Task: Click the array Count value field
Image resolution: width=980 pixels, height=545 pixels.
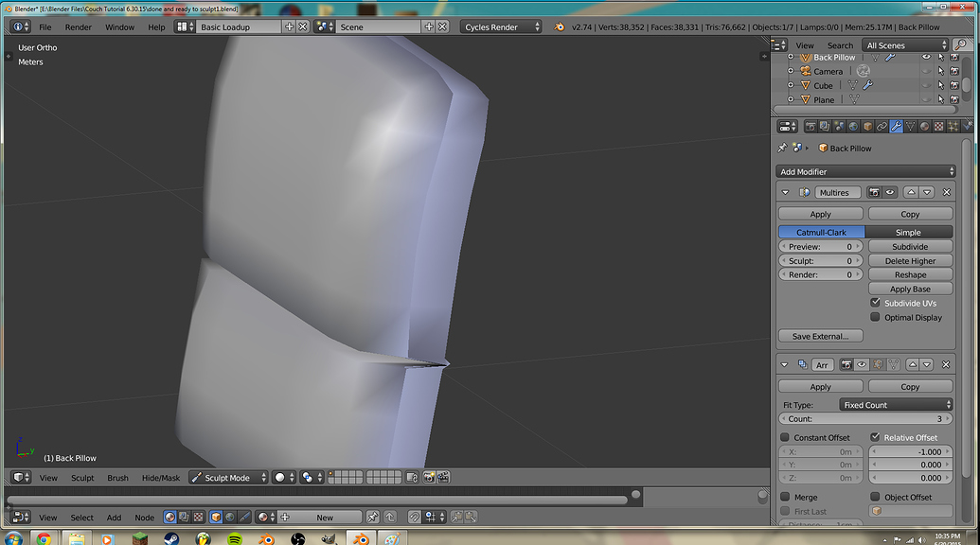Action: pos(865,419)
